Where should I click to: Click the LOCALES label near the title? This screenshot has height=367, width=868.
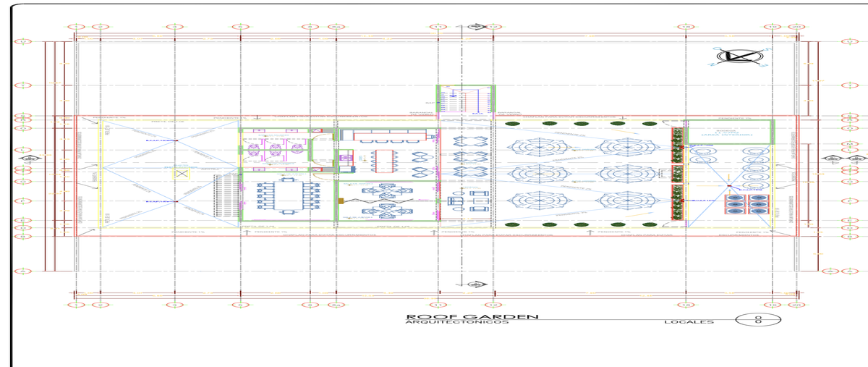689,322
